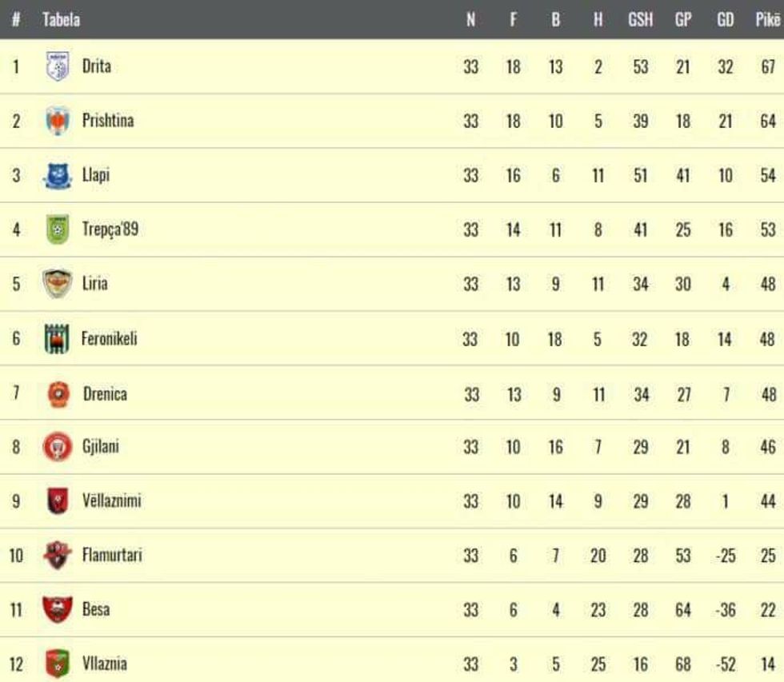
Task: Click the Drita club crest icon
Action: (x=57, y=66)
